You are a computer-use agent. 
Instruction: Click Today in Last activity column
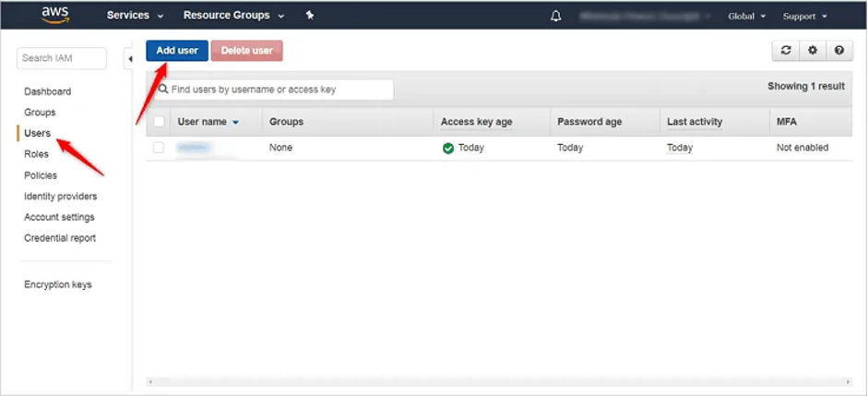680,148
